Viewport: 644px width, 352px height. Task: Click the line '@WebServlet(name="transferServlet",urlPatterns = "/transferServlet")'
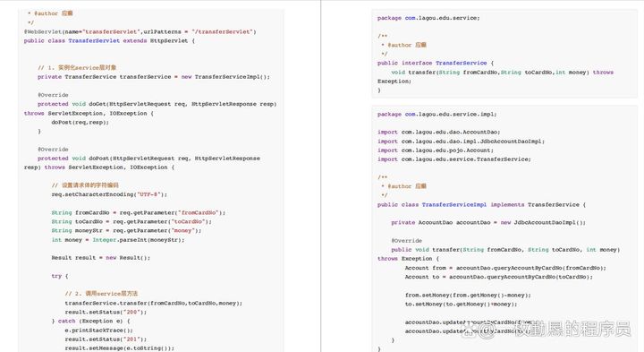coord(140,31)
